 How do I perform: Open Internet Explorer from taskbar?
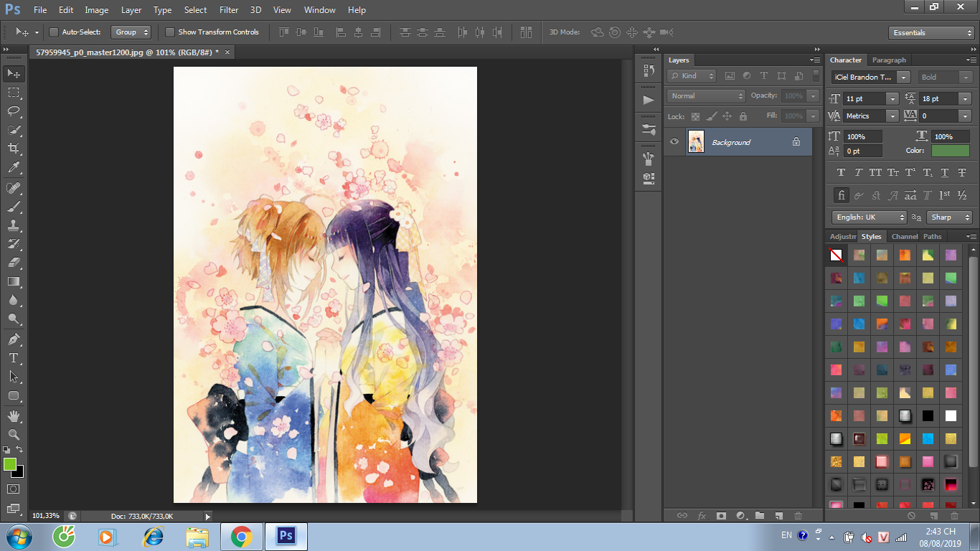coord(153,536)
